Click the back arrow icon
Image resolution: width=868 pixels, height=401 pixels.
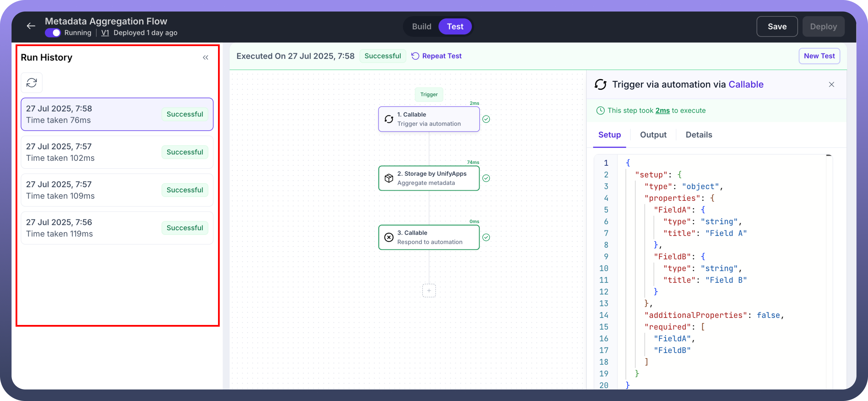pos(31,26)
